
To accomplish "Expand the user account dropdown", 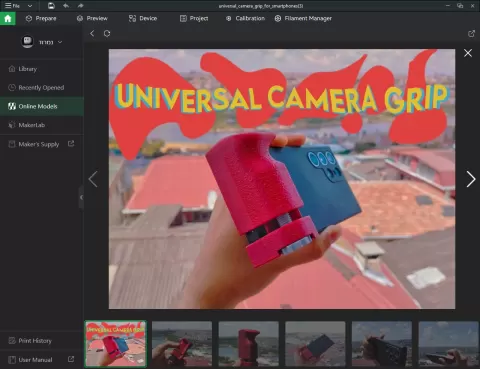I will pyautogui.click(x=60, y=42).
